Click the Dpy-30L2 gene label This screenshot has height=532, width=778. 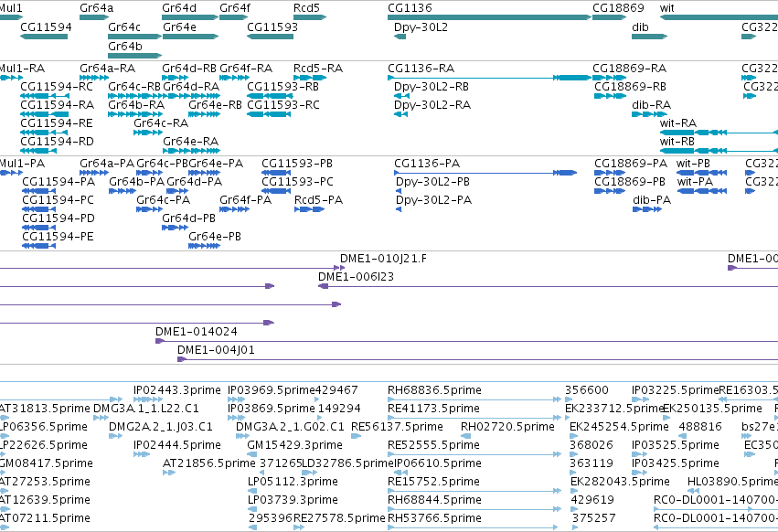click(421, 27)
